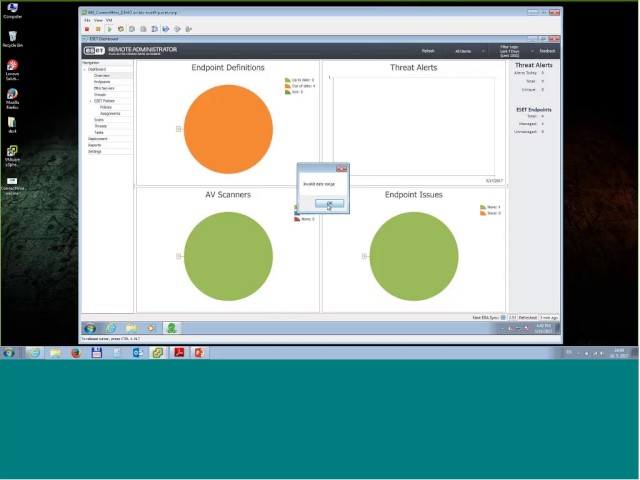Select Scans in navigation tree
Viewport: 640px width, 480px height.
point(99,120)
